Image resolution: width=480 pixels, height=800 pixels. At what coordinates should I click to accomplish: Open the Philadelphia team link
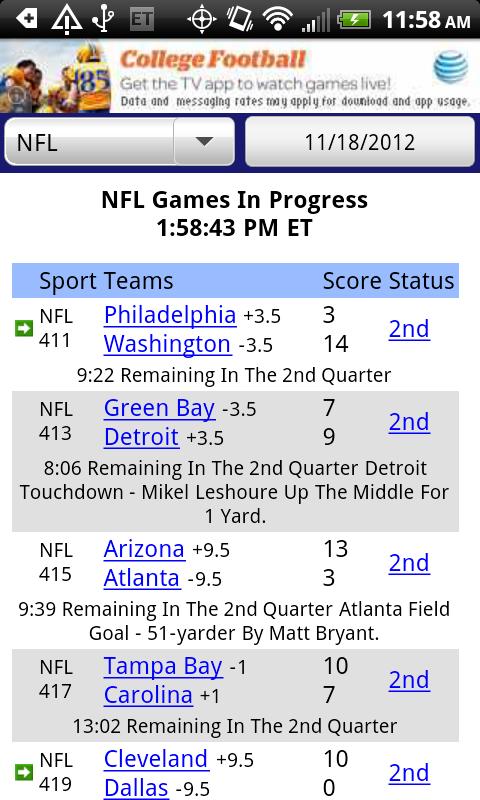pyautogui.click(x=170, y=315)
